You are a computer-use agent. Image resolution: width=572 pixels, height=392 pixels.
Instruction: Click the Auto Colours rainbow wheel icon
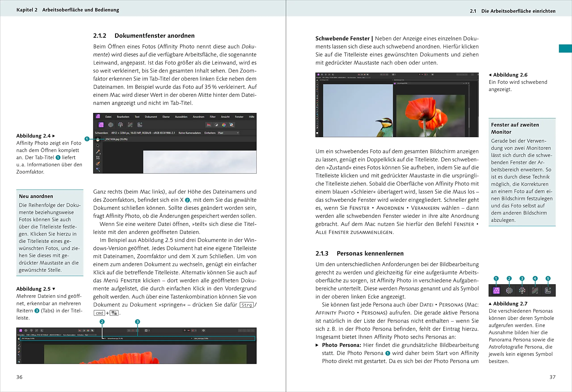click(224, 125)
